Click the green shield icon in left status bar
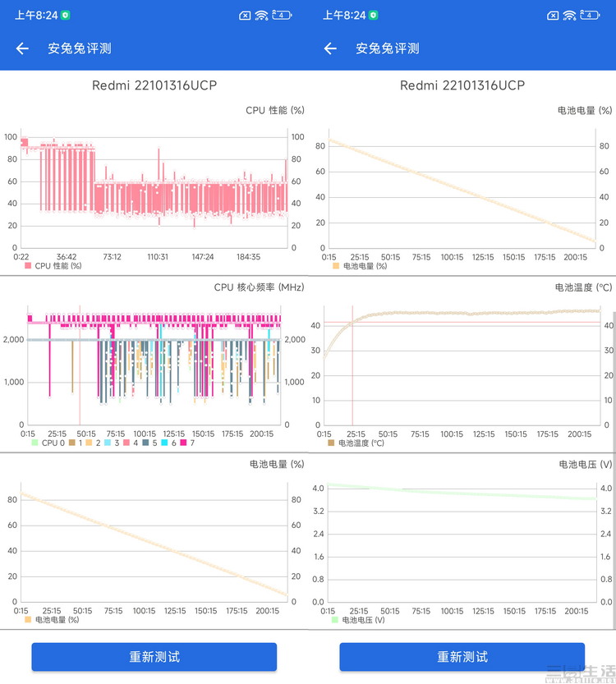Image resolution: width=616 pixels, height=684 pixels. [66, 15]
